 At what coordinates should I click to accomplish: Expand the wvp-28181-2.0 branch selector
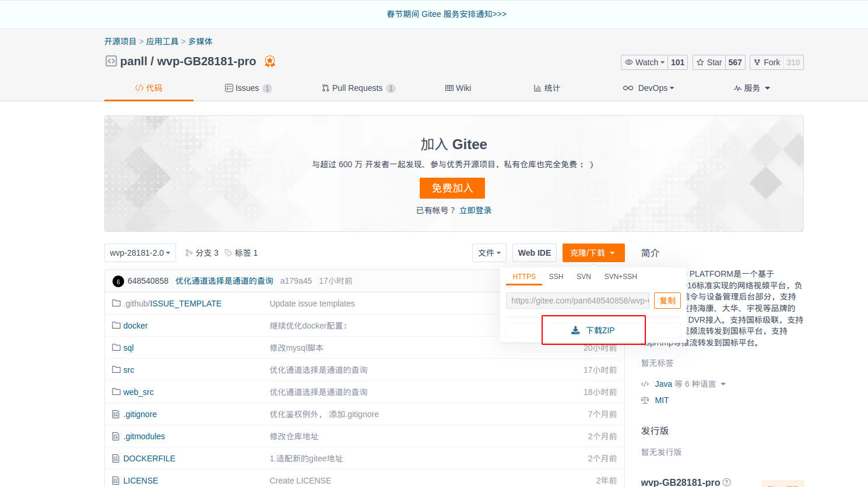(x=140, y=253)
